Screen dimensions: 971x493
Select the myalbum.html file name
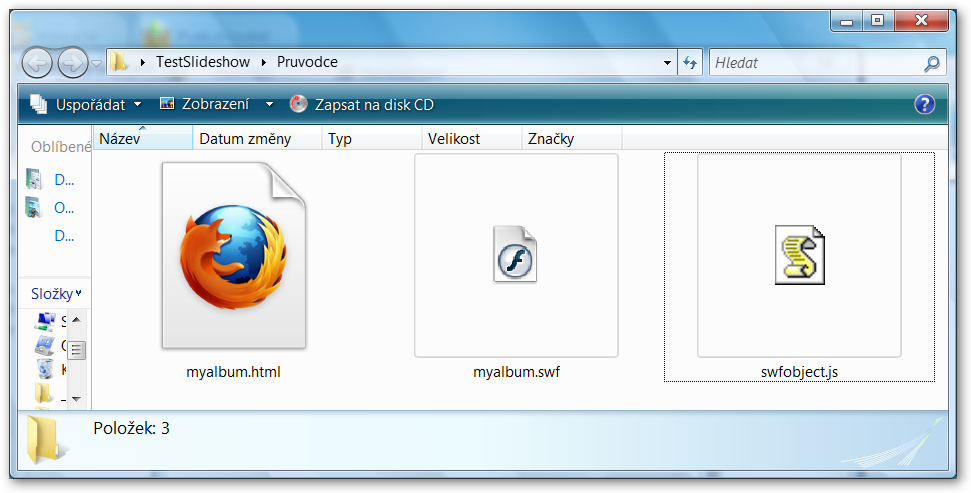click(x=233, y=372)
